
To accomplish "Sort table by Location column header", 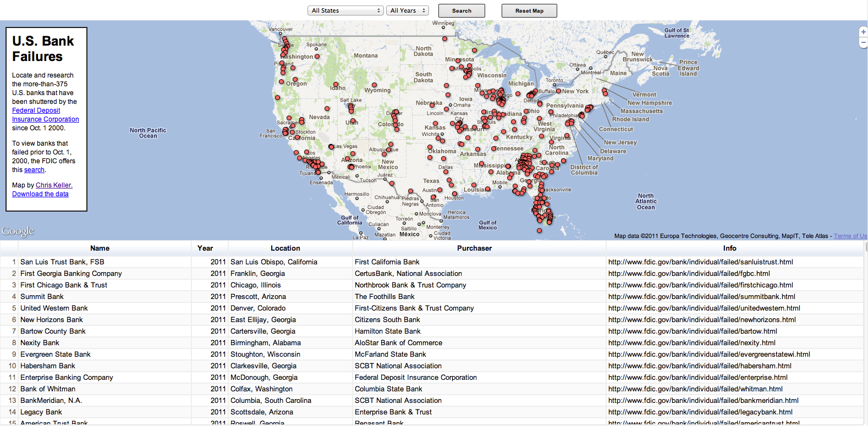I will pyautogui.click(x=285, y=248).
